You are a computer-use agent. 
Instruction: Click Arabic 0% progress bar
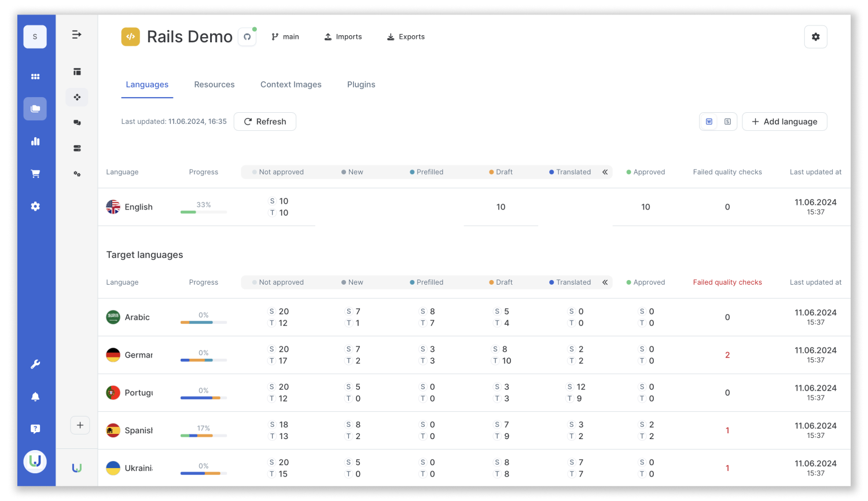coord(204,322)
